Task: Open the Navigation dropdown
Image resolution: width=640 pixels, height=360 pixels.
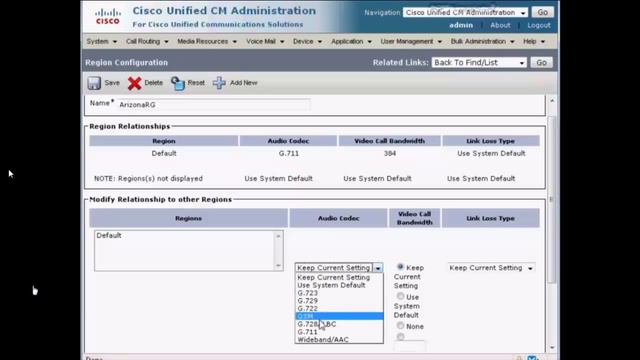Action: [x=465, y=13]
